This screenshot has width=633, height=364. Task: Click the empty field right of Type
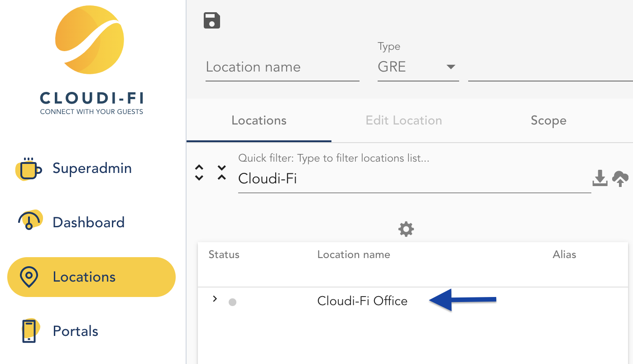pyautogui.click(x=551, y=67)
